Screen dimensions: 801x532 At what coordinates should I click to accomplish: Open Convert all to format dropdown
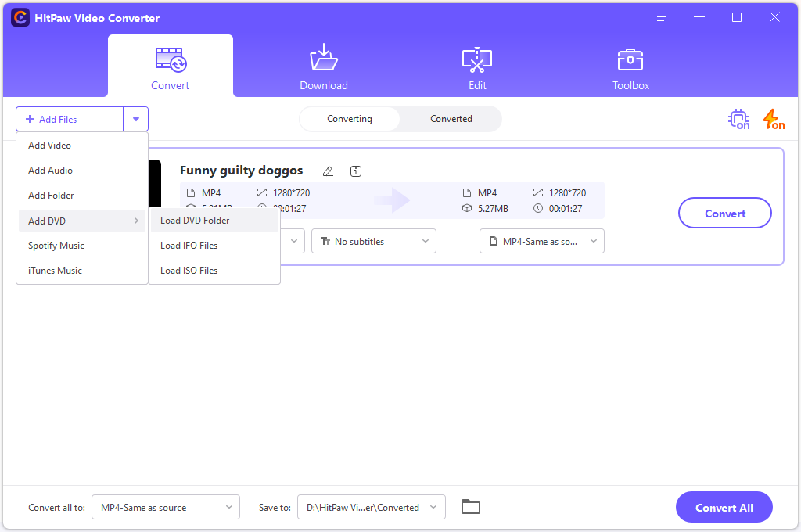tap(166, 507)
